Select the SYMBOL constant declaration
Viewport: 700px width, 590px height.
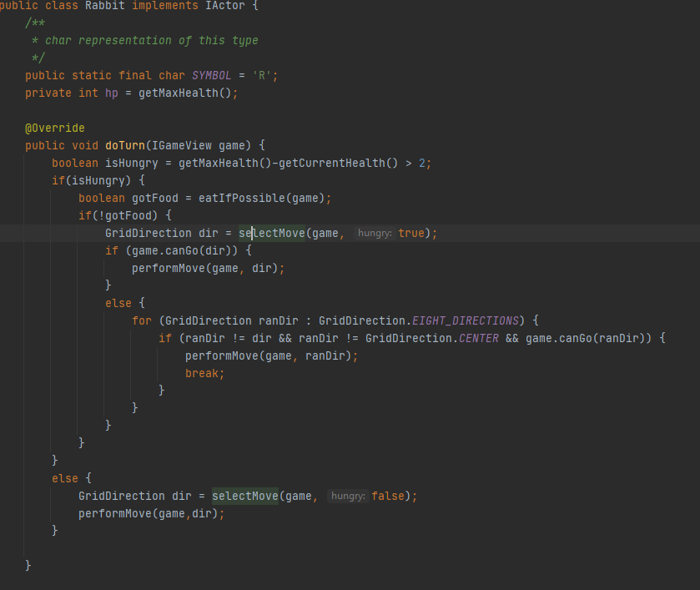(211, 75)
